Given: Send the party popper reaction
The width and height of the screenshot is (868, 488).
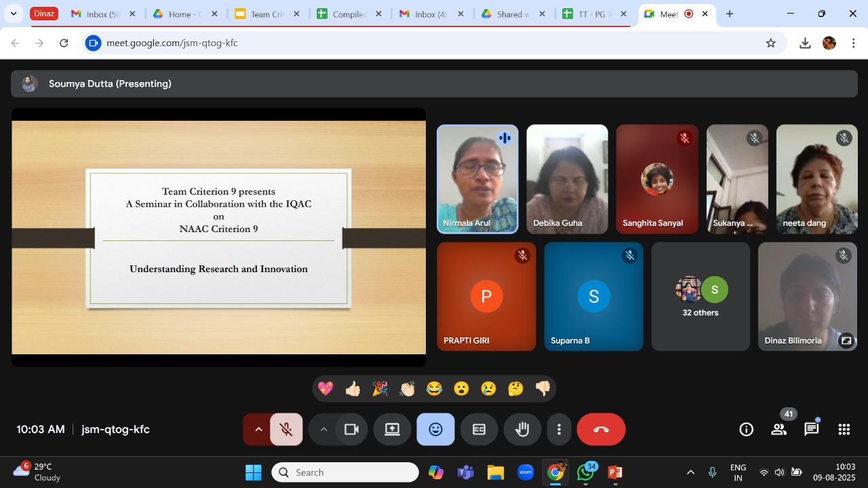Looking at the screenshot, I should [x=380, y=389].
